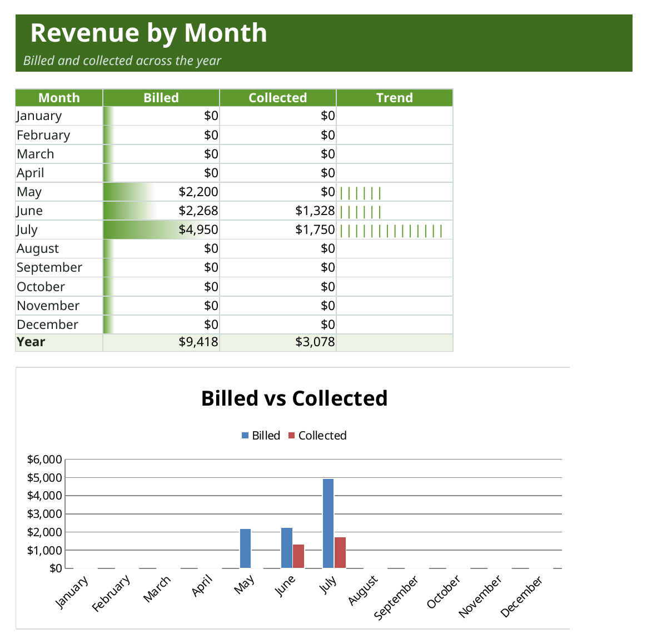Select the May Billed bar in chart

click(x=246, y=548)
